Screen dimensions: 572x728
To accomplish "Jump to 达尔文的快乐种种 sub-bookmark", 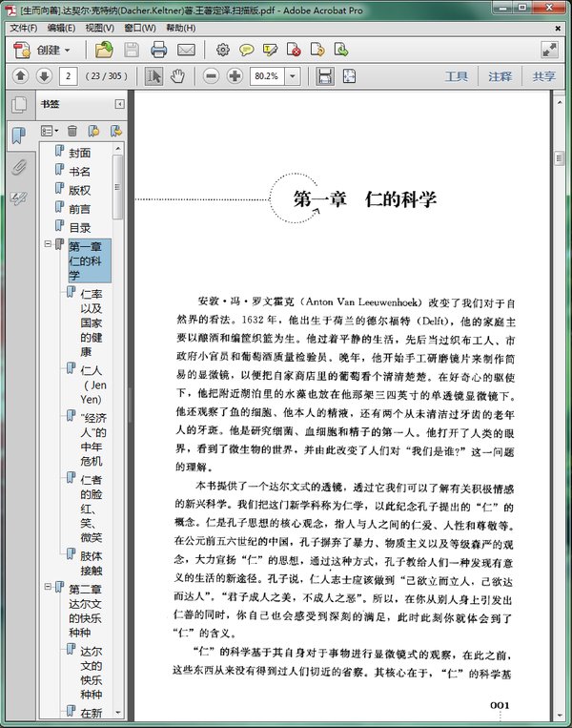I will (x=91, y=673).
